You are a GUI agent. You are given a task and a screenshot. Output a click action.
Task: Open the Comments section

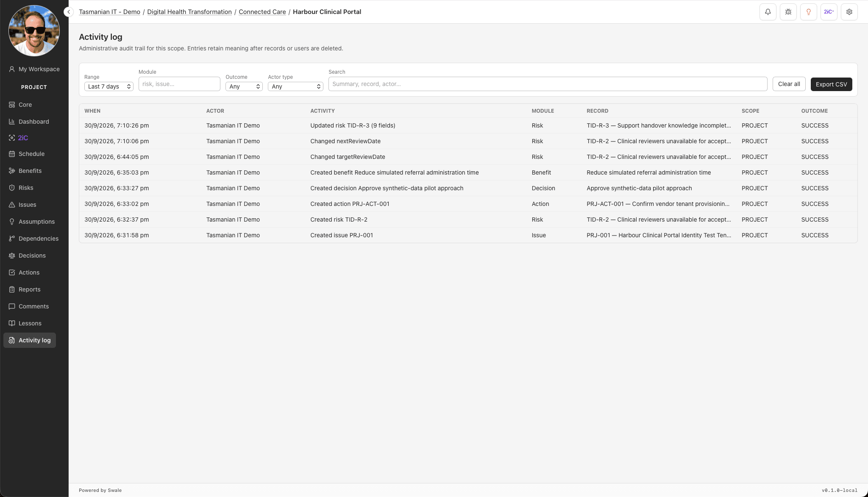click(29, 306)
